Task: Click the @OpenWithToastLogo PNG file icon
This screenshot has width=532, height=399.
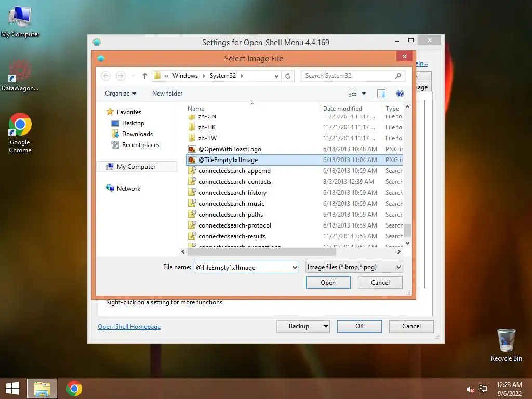Action: (192, 149)
